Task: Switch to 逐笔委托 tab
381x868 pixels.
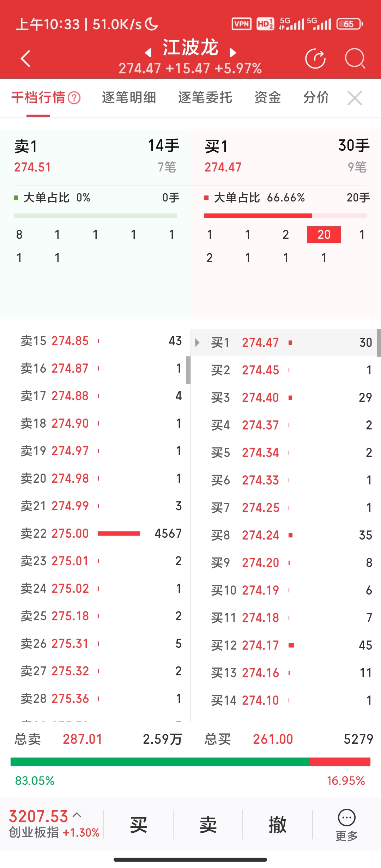Action: (x=205, y=98)
